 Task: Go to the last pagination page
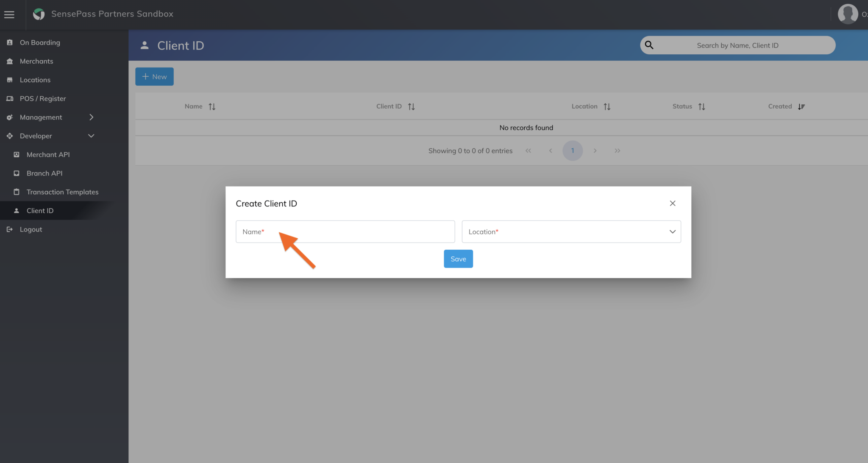coord(617,151)
